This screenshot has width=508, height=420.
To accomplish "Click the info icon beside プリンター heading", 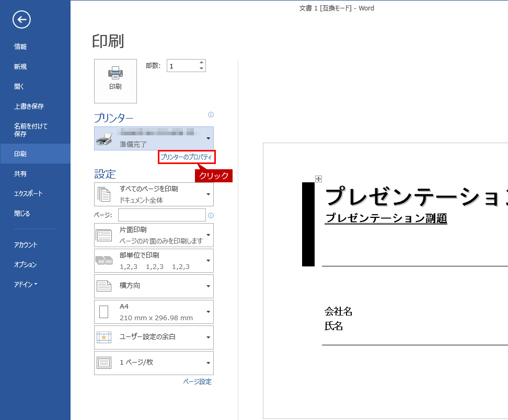I will pos(211,115).
